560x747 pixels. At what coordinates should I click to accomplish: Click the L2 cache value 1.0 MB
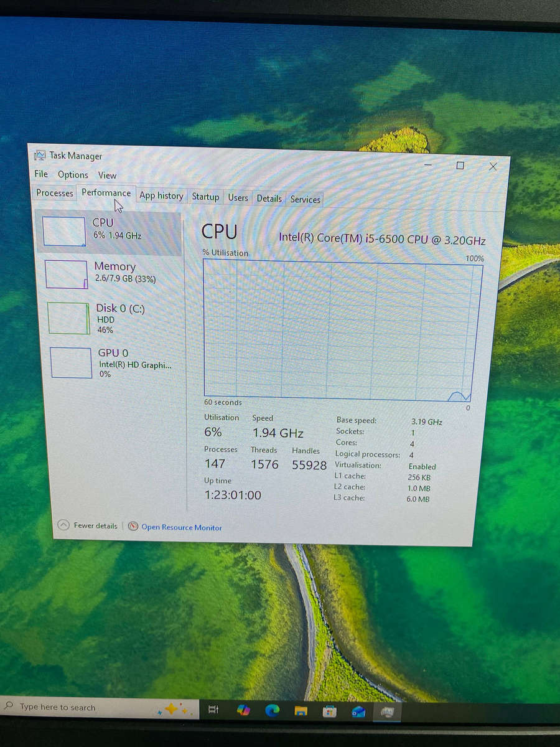click(419, 489)
